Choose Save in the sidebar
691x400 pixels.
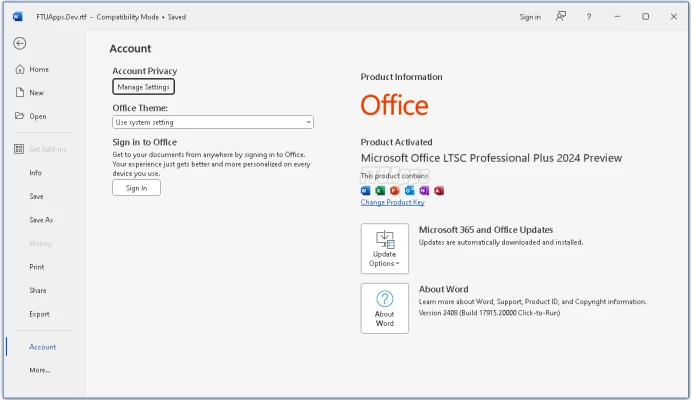point(36,196)
